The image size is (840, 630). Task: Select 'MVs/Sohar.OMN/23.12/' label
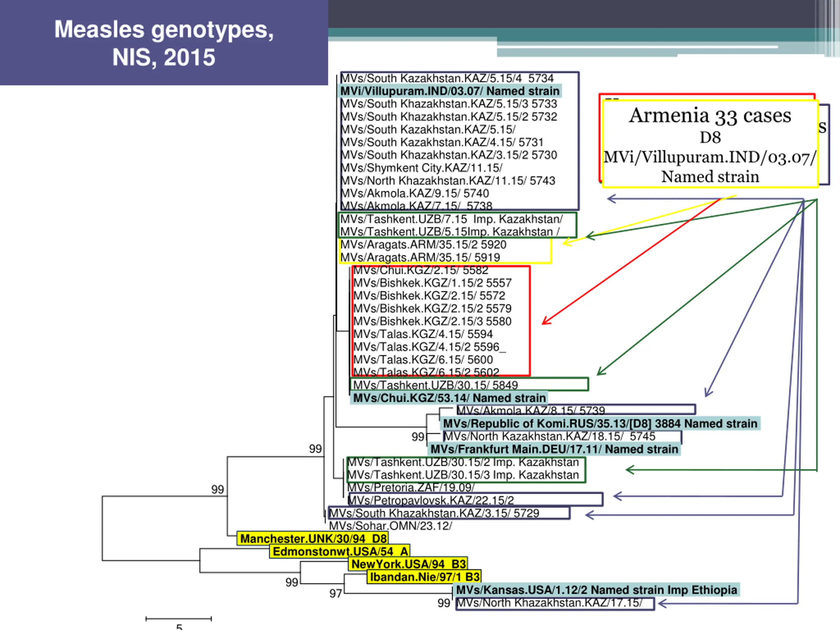tap(391, 526)
